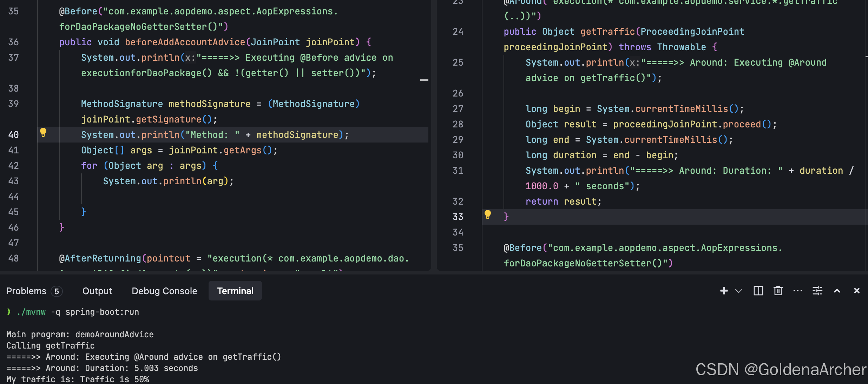Click the Problems count badge 5
The width and height of the screenshot is (868, 384).
click(57, 291)
